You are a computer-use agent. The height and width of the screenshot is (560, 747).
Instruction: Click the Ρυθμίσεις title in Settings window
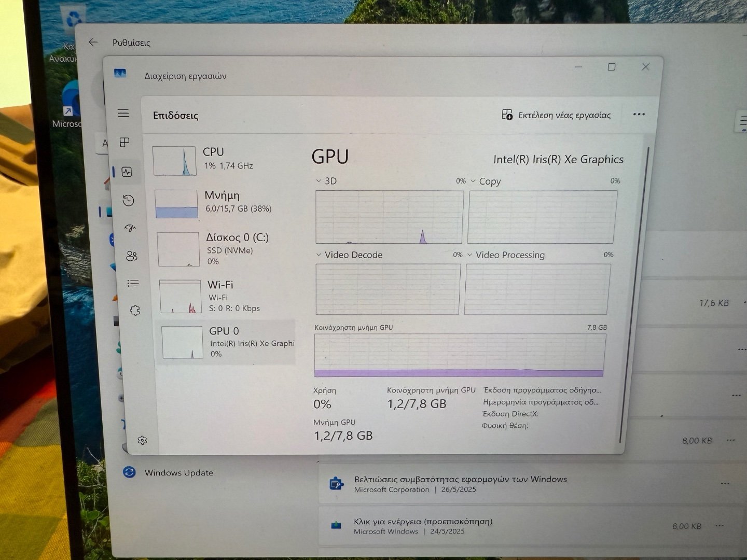click(131, 43)
